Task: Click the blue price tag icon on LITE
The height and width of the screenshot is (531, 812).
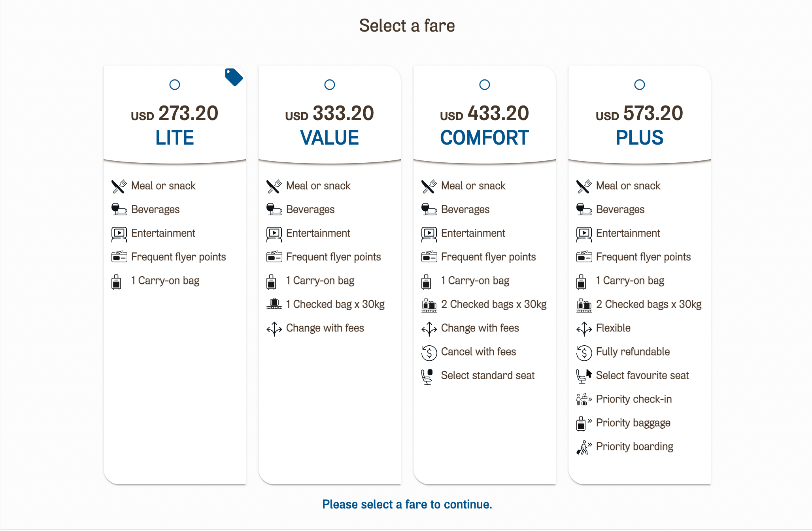Action: pos(234,77)
